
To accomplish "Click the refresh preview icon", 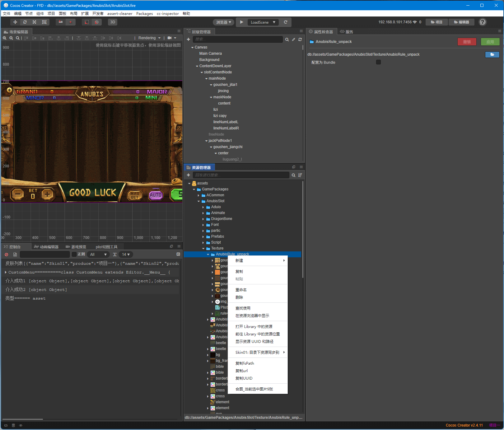I will tap(286, 22).
